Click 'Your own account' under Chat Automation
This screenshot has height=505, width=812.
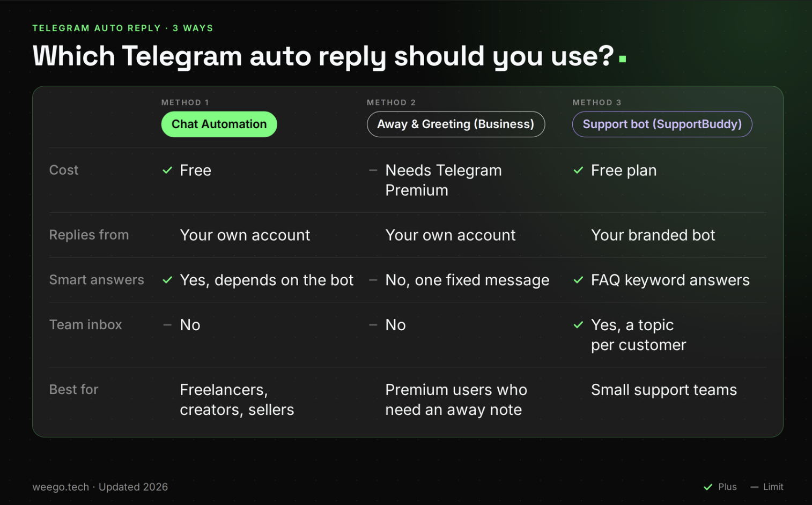(245, 235)
